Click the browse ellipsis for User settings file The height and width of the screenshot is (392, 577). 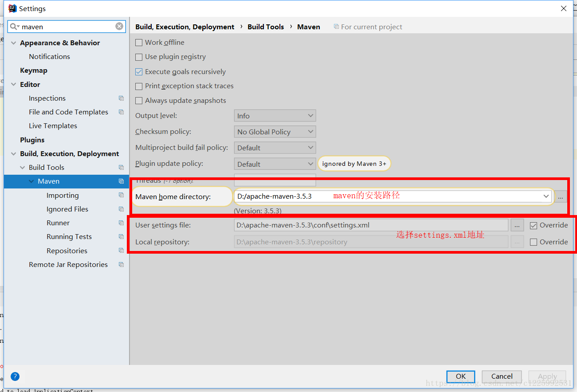517,225
